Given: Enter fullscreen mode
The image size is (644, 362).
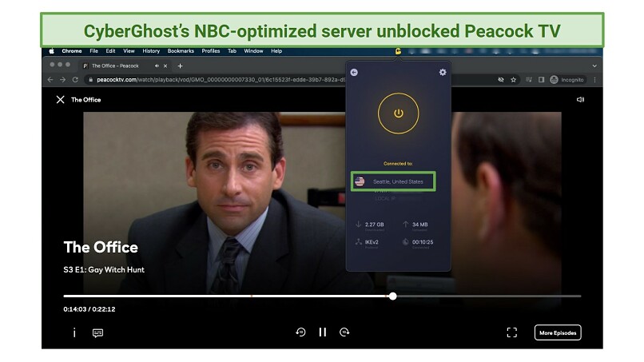Looking at the screenshot, I should click(x=511, y=332).
